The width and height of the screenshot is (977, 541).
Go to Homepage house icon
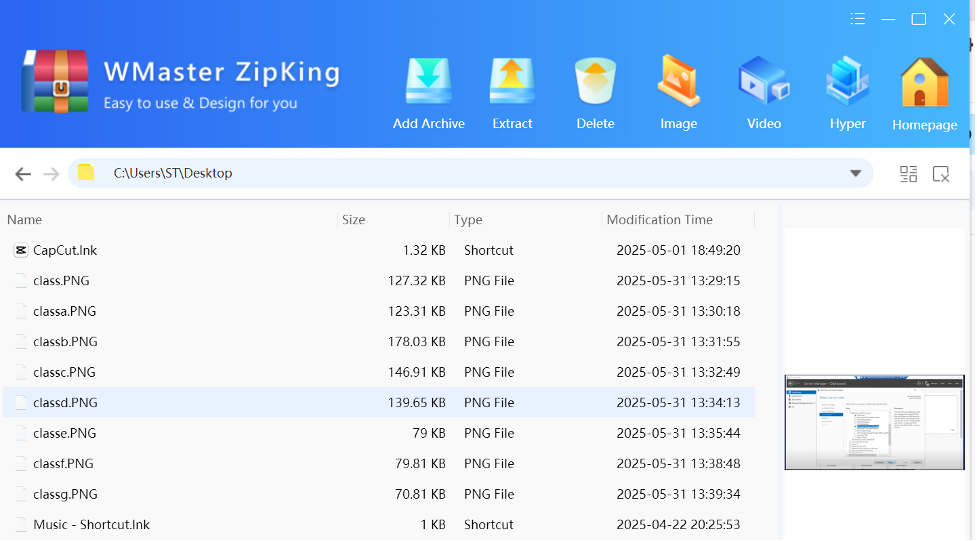coord(925,82)
